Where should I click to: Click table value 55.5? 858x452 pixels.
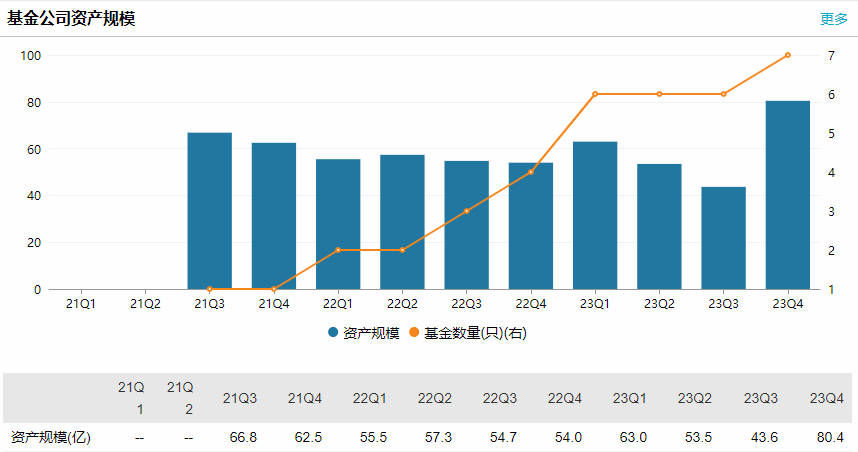pyautogui.click(x=373, y=437)
